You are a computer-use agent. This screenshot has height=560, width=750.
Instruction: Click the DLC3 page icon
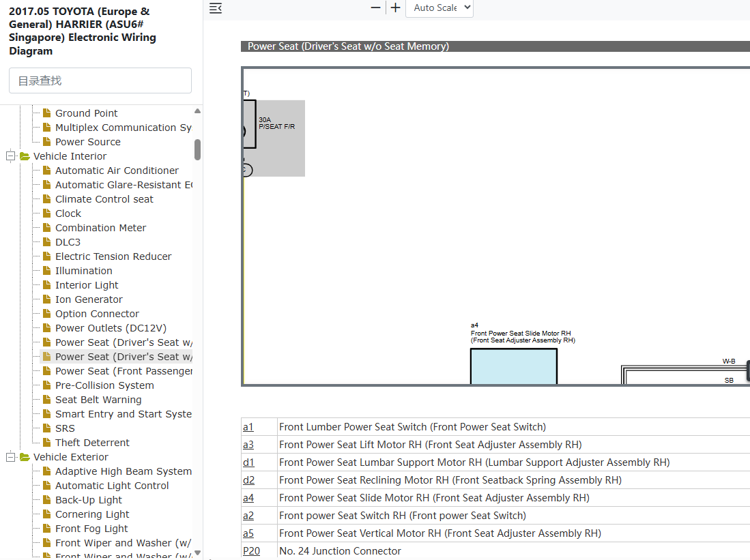[x=47, y=242]
